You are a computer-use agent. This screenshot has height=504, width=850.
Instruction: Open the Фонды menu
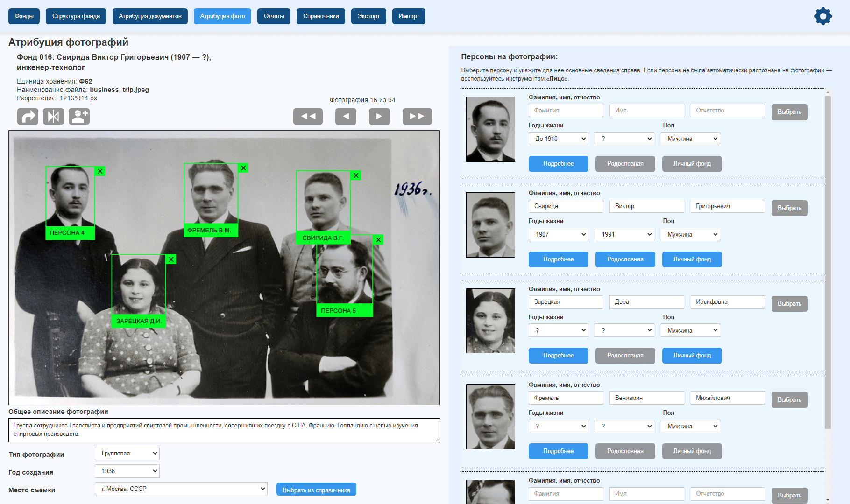coord(24,16)
